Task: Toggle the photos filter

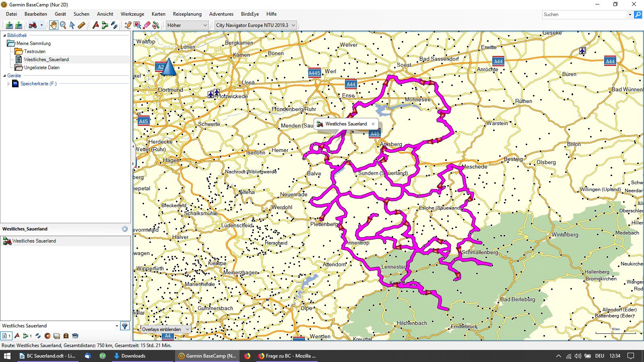Action: pyautogui.click(x=75, y=336)
